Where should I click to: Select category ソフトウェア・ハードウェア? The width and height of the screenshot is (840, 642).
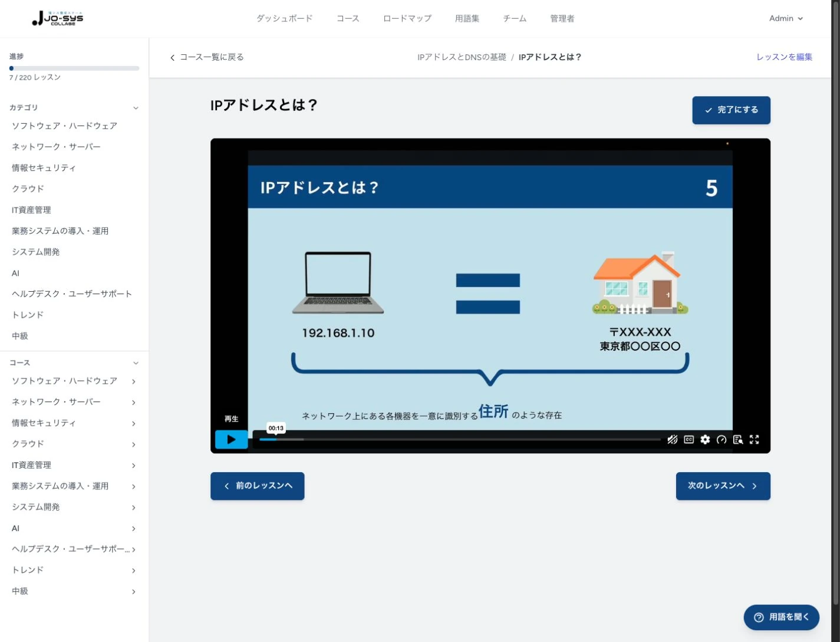[x=64, y=126]
